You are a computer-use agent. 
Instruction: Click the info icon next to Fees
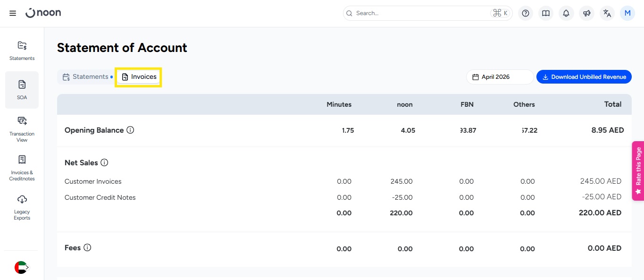(87, 247)
